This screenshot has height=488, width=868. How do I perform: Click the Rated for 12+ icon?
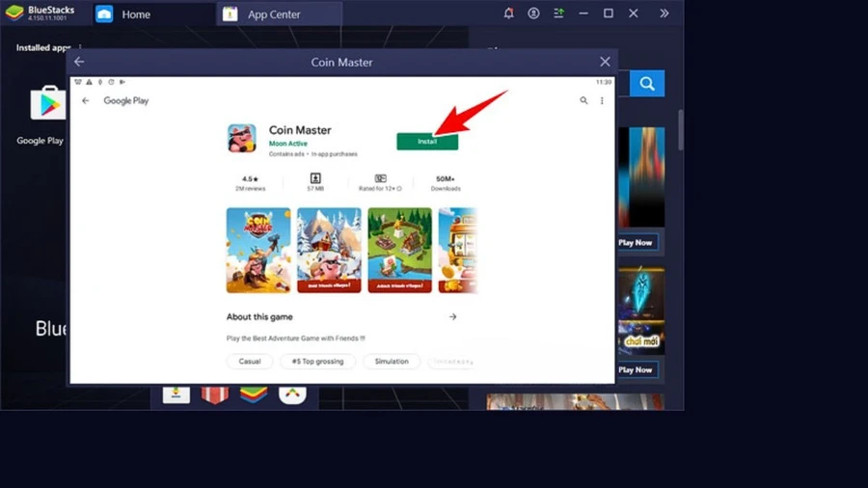[x=380, y=178]
